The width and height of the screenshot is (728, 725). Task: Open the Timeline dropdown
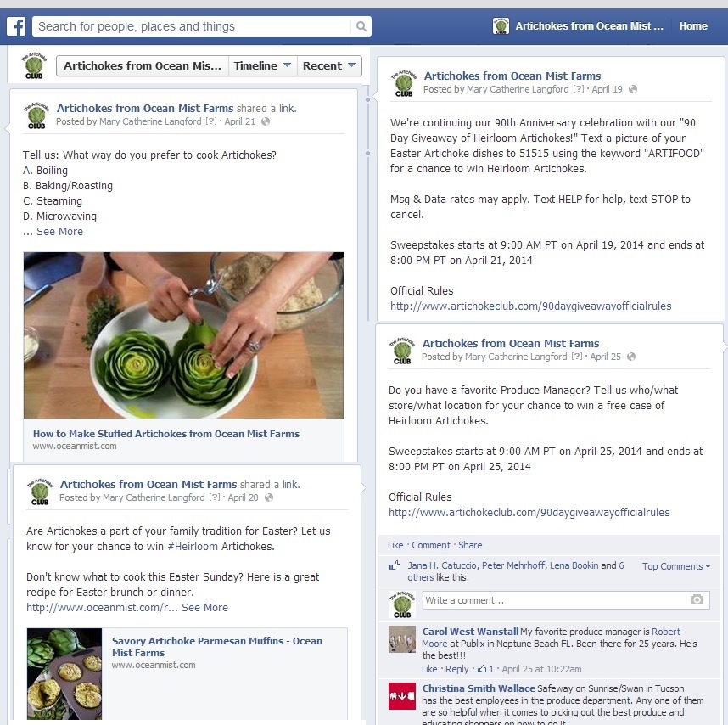point(262,65)
